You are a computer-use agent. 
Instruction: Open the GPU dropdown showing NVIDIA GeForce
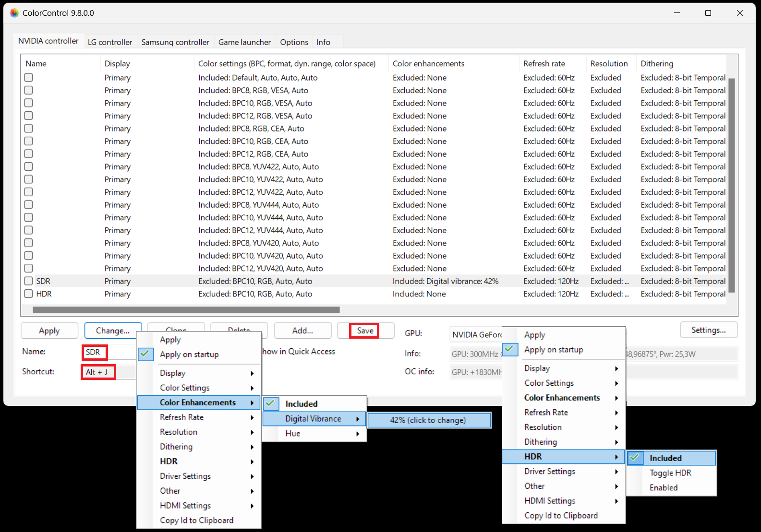pos(477,335)
